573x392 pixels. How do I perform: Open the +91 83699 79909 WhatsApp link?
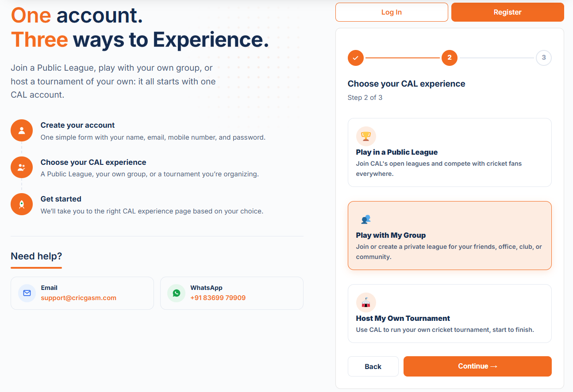(218, 298)
